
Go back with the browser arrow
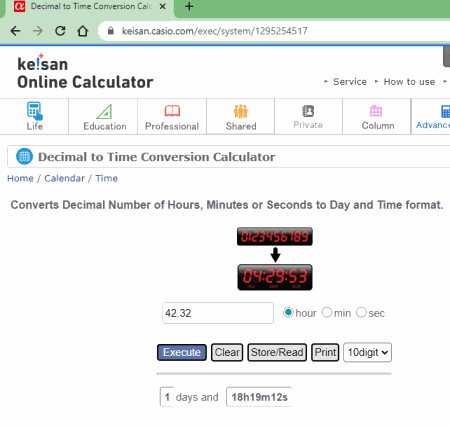click(15, 31)
